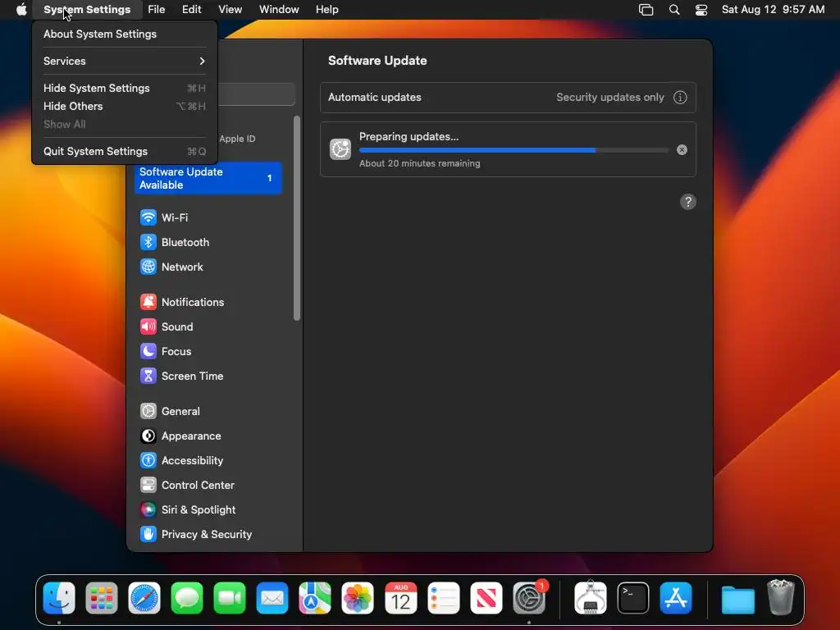Open Control Center in menu bar

(701, 10)
